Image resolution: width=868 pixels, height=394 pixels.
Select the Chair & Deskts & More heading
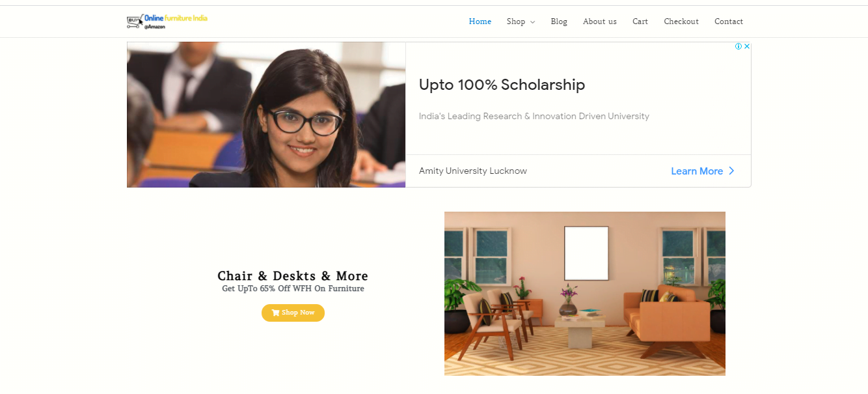[x=293, y=275]
